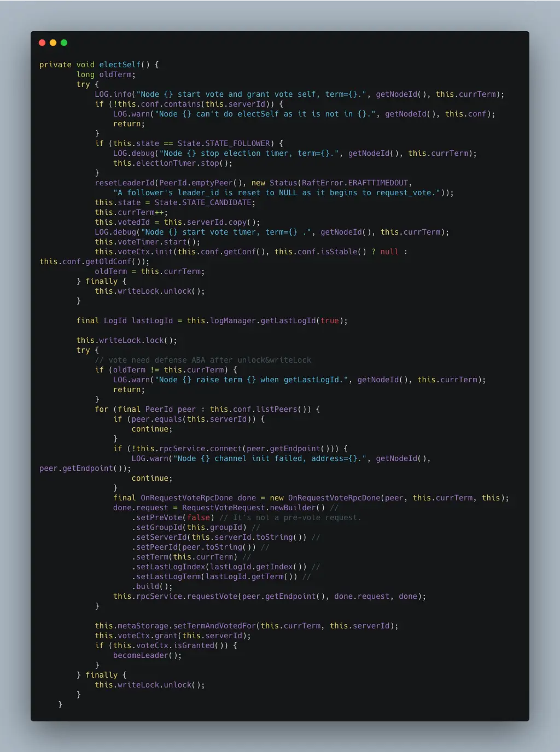Viewport: 560px width, 752px height.
Task: Click '.setPreVote(false)' builder call
Action: click(173, 517)
